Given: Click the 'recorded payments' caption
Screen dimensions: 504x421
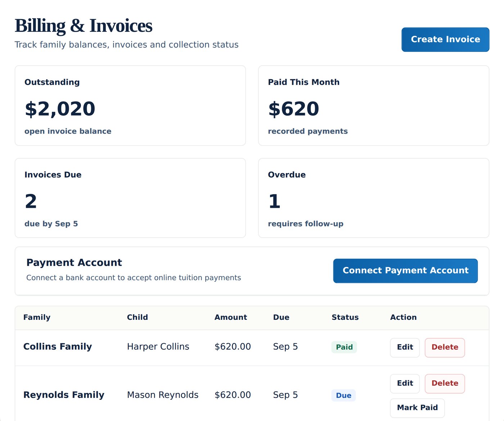Looking at the screenshot, I should click(x=308, y=131).
